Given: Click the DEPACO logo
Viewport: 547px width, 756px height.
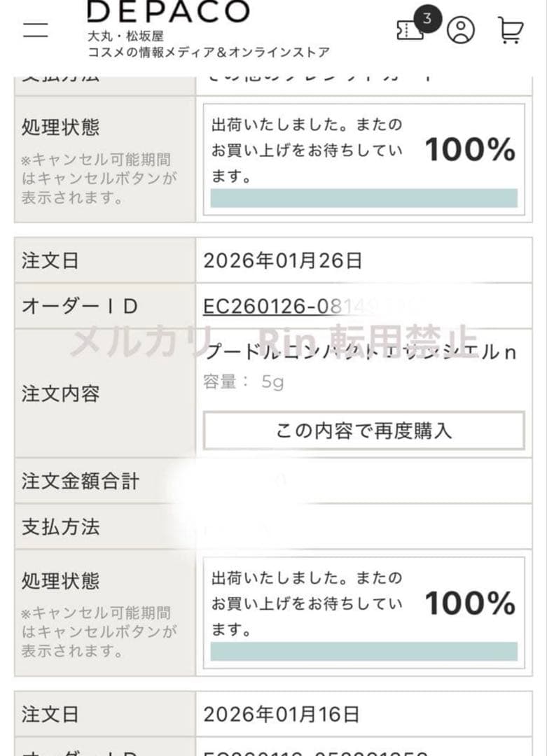Looking at the screenshot, I should coord(170,11).
